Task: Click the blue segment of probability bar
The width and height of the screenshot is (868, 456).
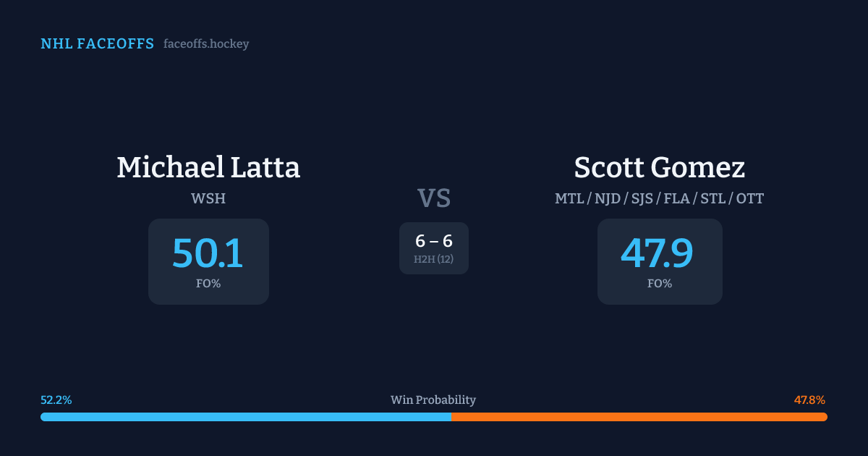Action: [246, 417]
